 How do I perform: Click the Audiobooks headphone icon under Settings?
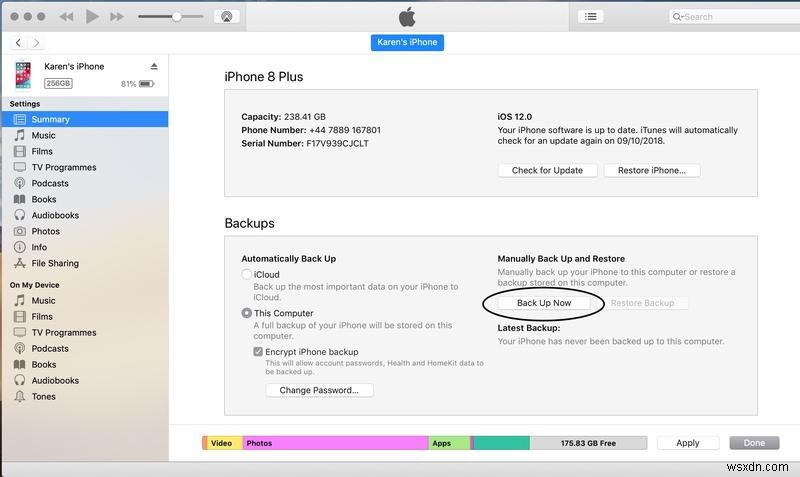[x=19, y=215]
